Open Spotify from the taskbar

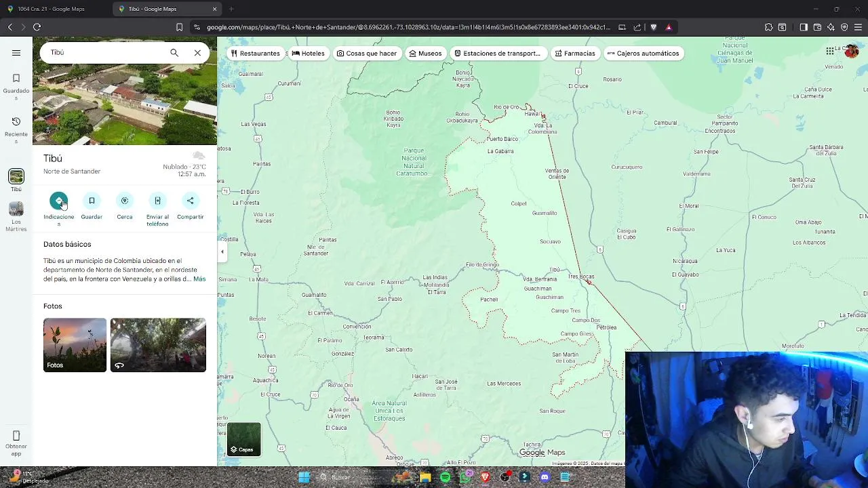(x=445, y=477)
